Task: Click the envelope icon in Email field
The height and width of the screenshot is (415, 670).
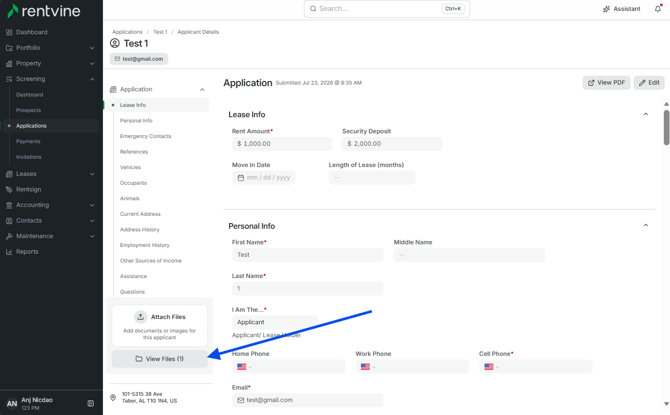Action: click(241, 400)
